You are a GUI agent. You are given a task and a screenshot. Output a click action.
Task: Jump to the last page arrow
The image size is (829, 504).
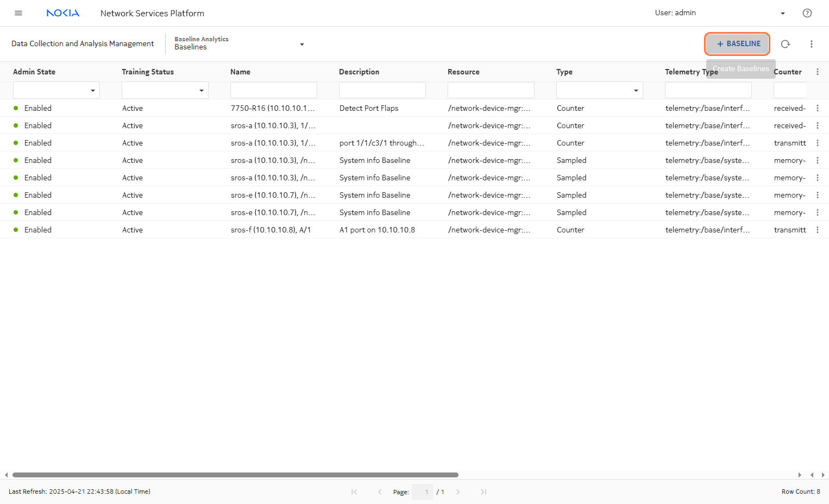click(x=483, y=492)
